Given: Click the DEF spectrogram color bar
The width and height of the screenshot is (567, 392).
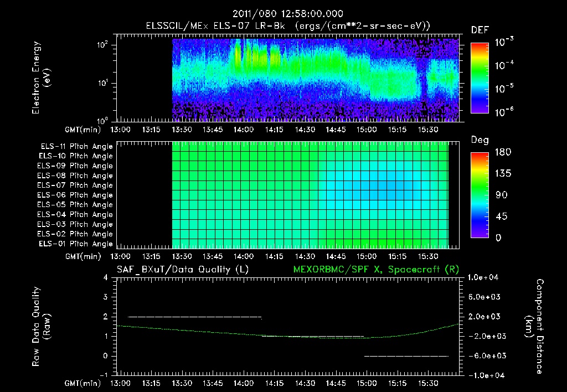Looking at the screenshot, I should click(x=480, y=78).
